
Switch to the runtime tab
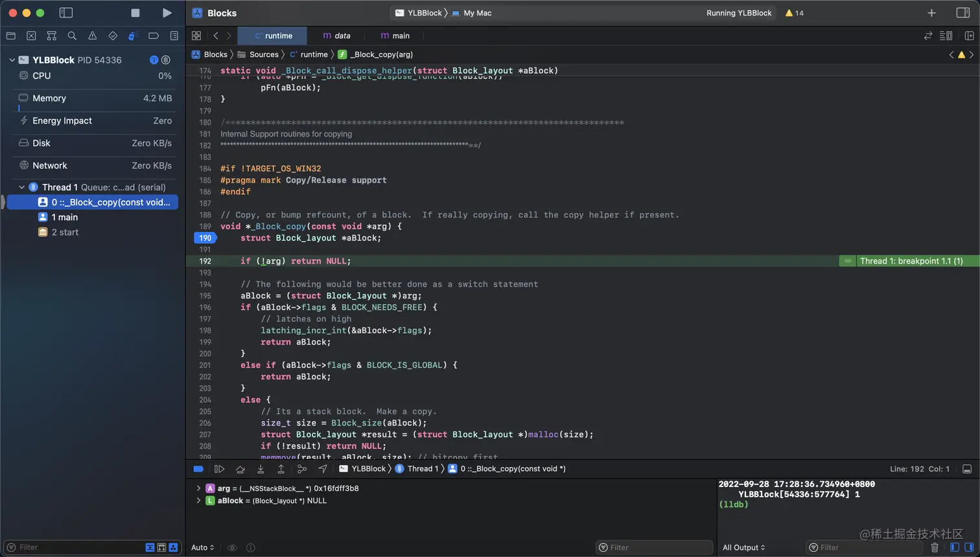273,36
